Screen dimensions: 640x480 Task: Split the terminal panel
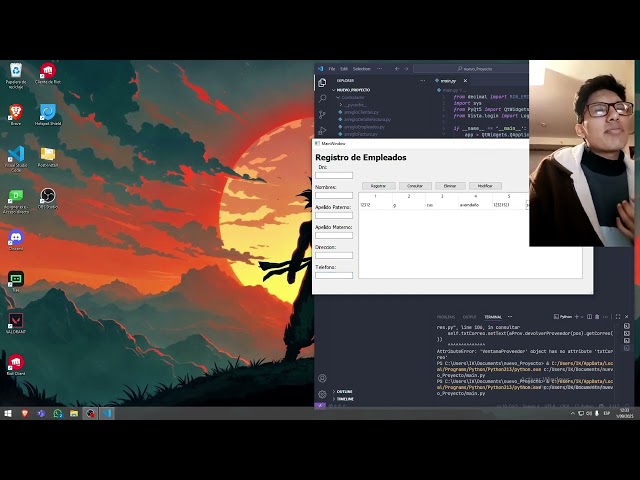click(x=589, y=317)
